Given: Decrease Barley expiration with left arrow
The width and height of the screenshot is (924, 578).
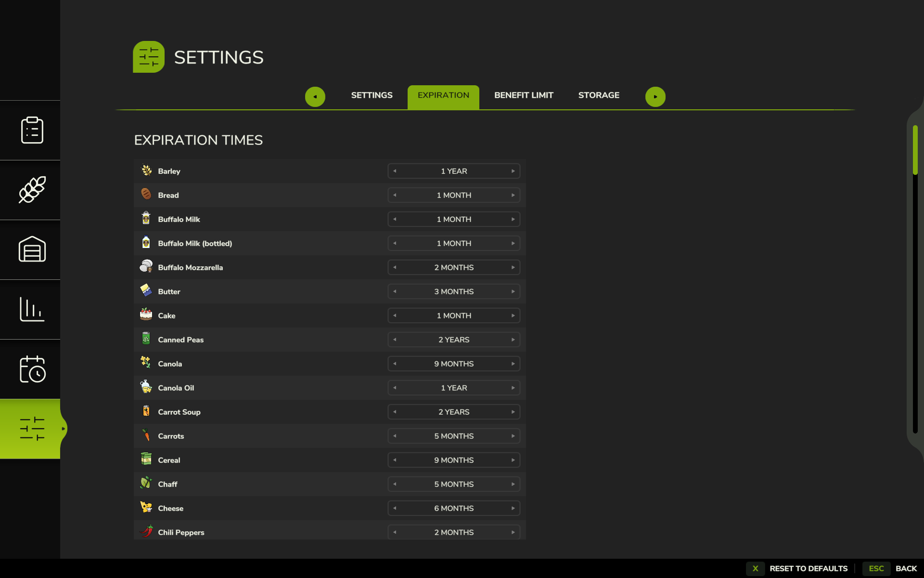Looking at the screenshot, I should (395, 171).
